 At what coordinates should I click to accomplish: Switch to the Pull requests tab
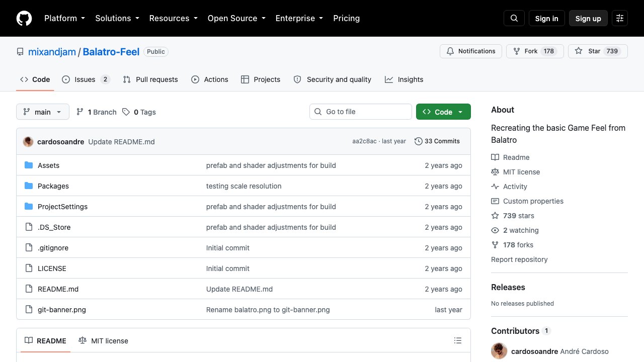(150, 79)
